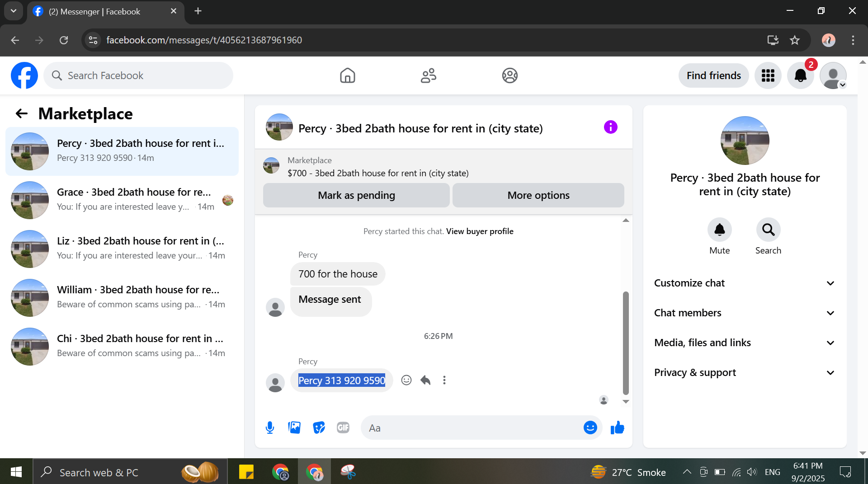Send a thumbs-up like
This screenshot has height=484, width=868.
tap(617, 428)
